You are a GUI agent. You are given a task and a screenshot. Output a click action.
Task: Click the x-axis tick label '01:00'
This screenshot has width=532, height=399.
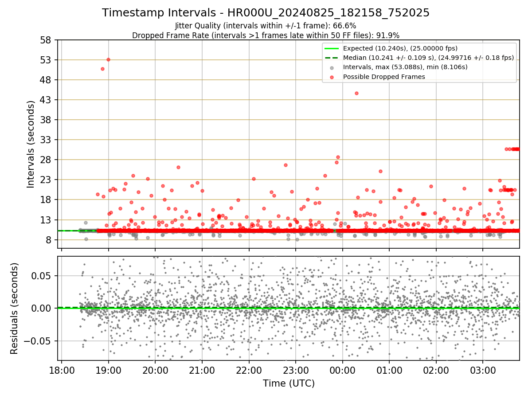click(389, 370)
